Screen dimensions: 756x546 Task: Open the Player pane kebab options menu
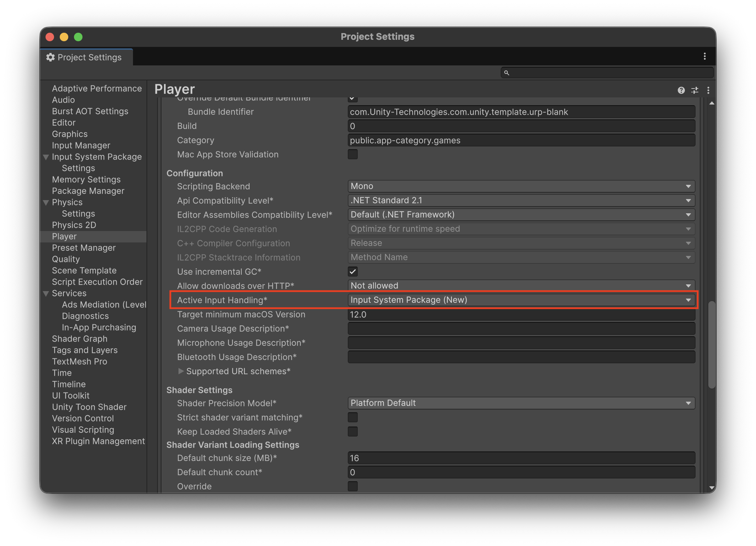coord(708,90)
